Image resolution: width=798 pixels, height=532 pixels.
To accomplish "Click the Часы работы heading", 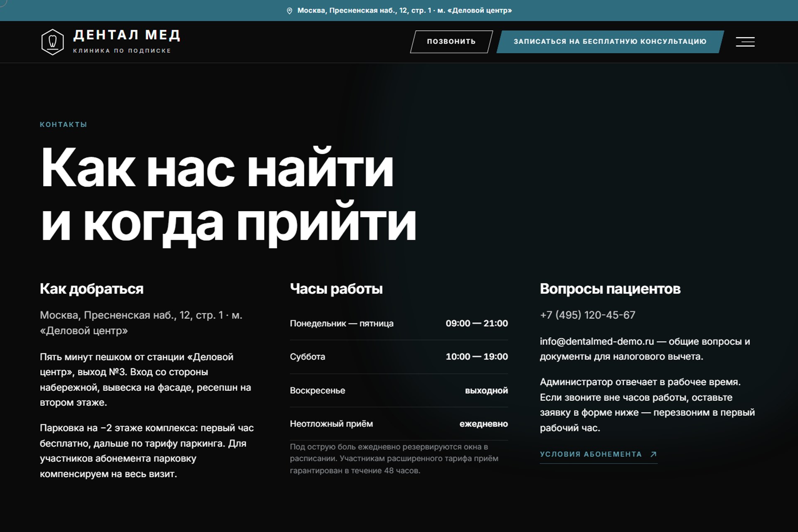I will pyautogui.click(x=336, y=289).
